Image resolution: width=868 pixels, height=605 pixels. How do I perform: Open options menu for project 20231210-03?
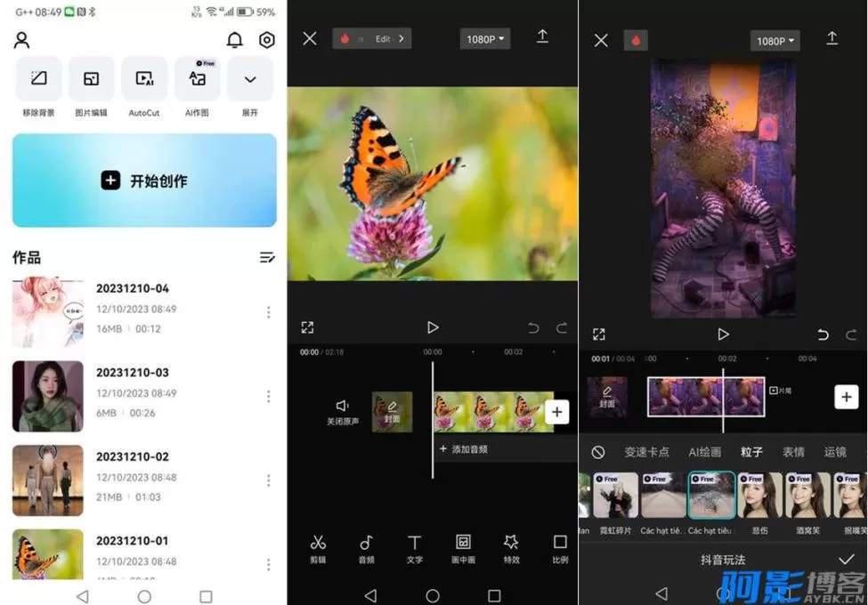[x=268, y=396]
